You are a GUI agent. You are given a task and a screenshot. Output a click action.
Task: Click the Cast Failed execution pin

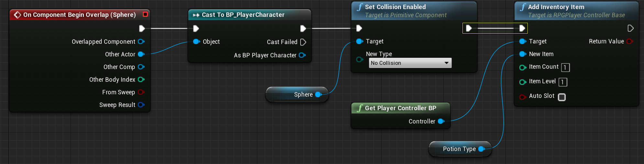tap(303, 42)
